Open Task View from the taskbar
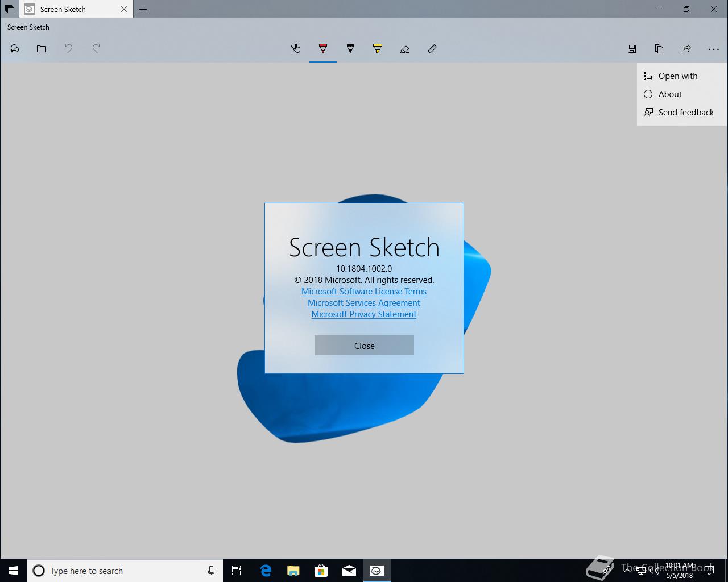Screen dimensions: 728x582 (237, 571)
